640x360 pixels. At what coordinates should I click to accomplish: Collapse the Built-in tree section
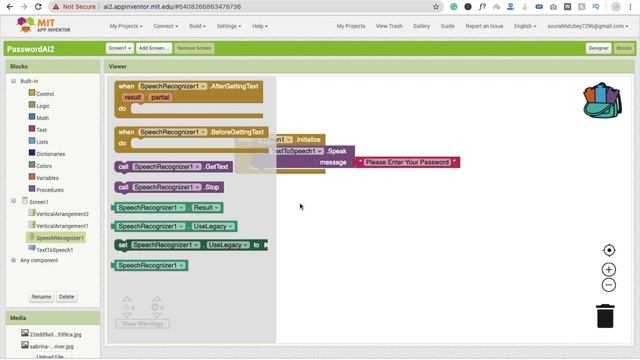13,81
